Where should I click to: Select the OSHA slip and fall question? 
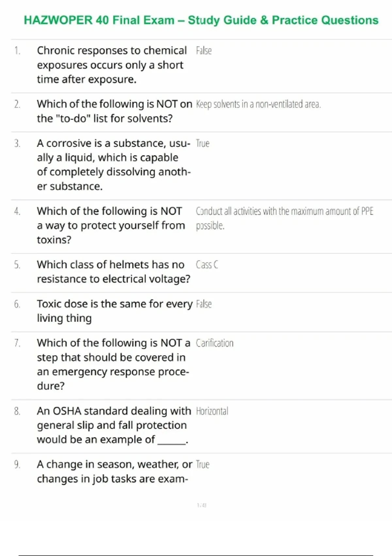pos(114,425)
